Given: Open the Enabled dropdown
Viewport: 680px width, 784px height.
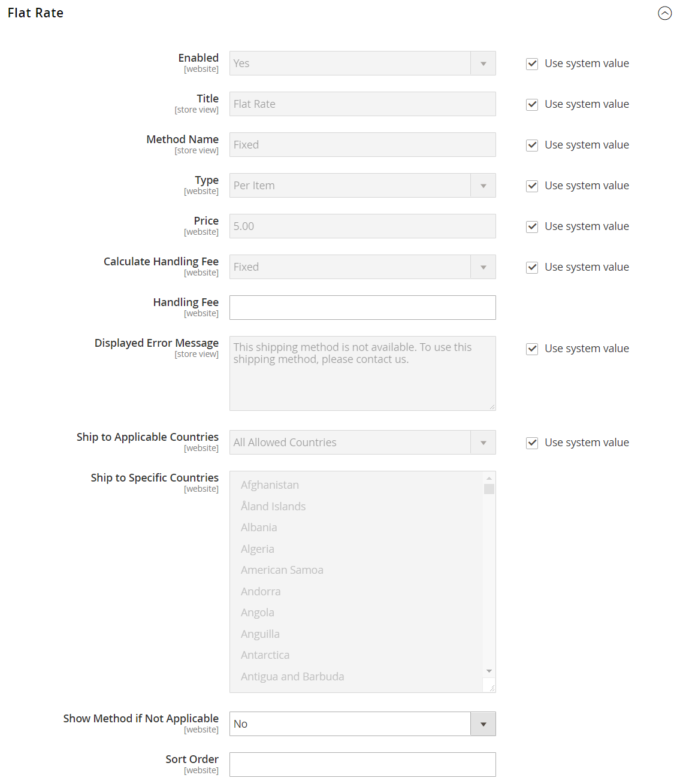Looking at the screenshot, I should coord(483,63).
